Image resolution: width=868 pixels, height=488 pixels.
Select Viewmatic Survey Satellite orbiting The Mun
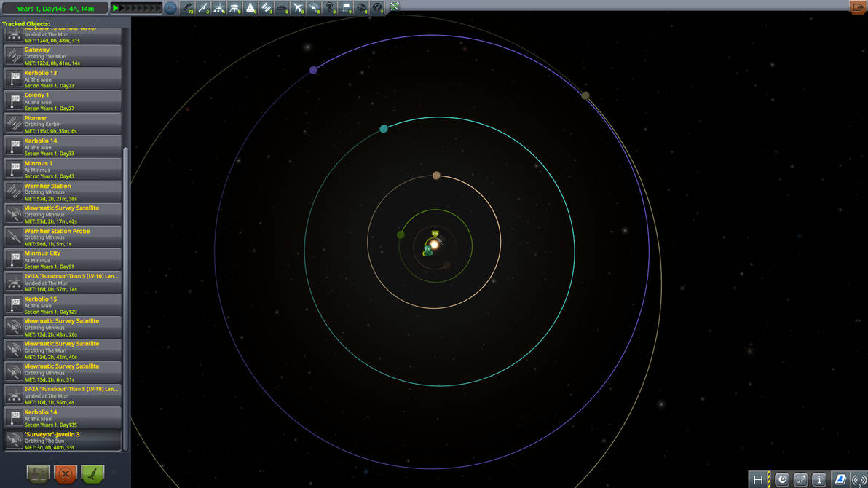tap(63, 350)
